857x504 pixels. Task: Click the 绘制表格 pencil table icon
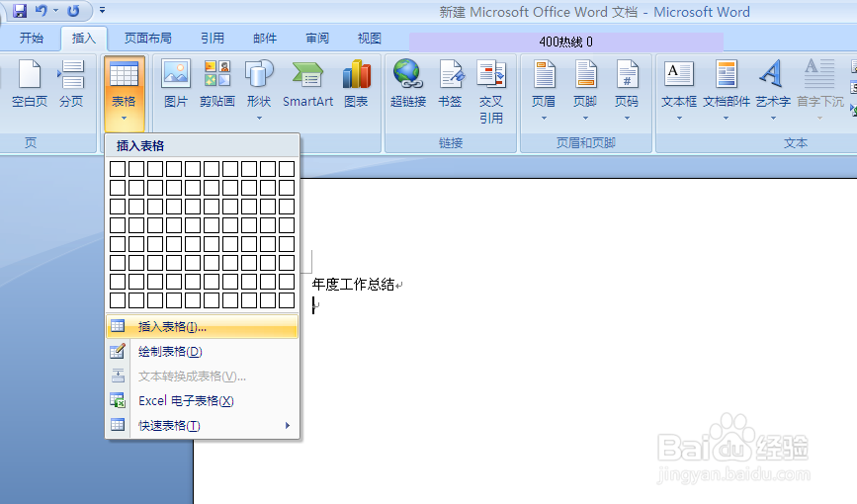118,351
